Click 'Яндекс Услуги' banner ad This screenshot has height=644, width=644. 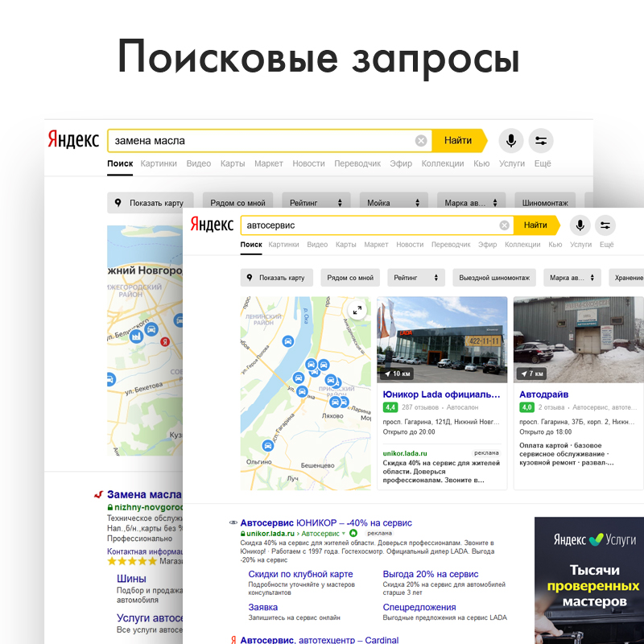click(589, 580)
